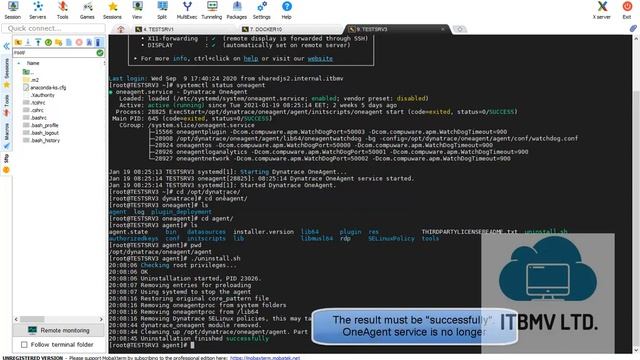Click SFTP new folder icon
This screenshot has width=640, height=360.
(x=58, y=42)
